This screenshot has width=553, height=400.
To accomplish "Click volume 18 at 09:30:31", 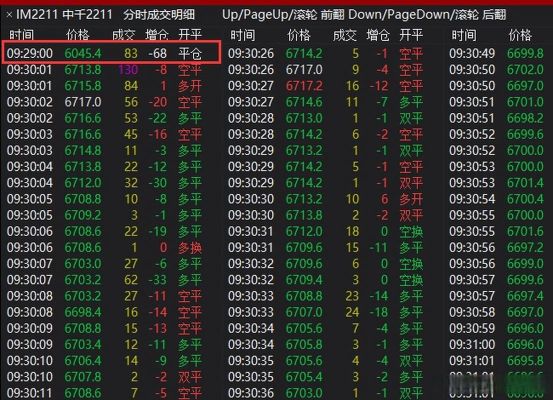I will (352, 232).
